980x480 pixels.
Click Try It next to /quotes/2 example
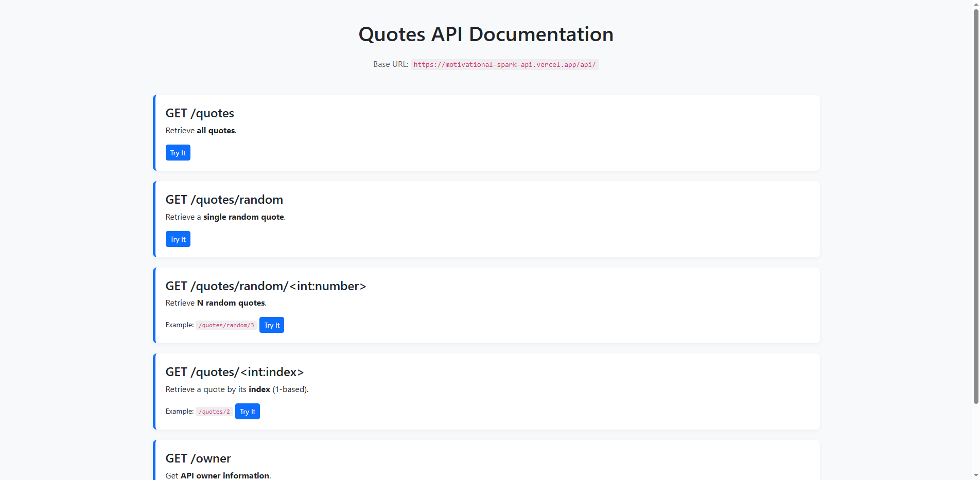pos(247,411)
